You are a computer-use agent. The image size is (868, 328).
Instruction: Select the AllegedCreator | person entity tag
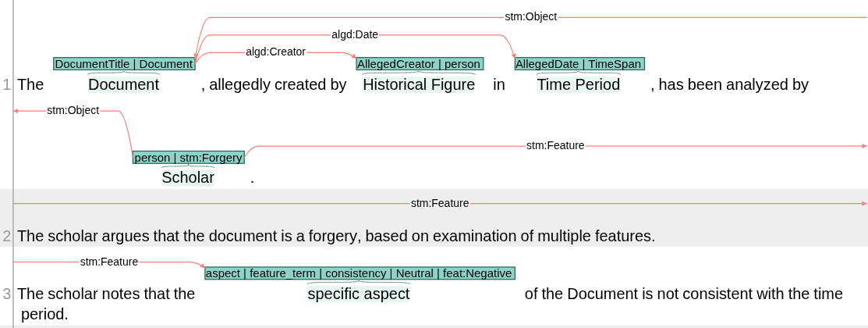(419, 64)
